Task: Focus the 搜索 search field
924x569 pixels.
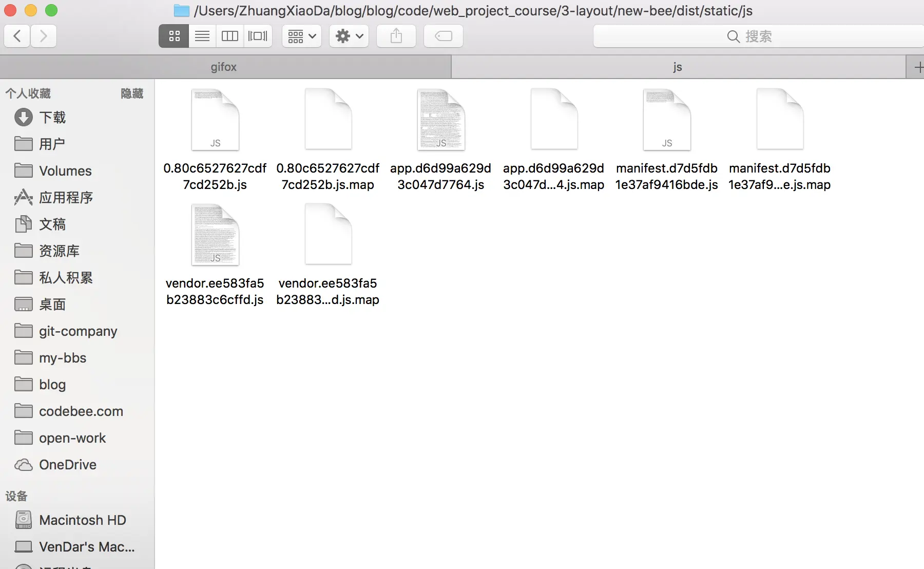Action: [x=759, y=36]
